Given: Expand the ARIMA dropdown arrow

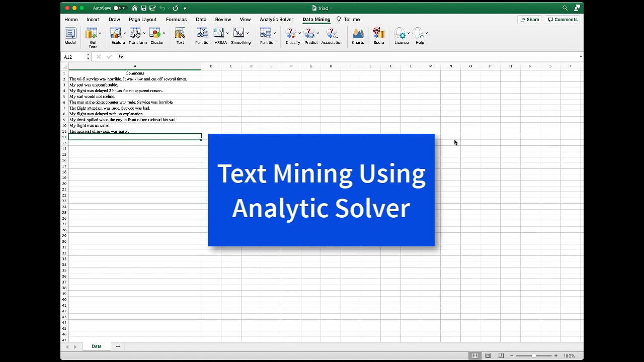Looking at the screenshot, I should pos(227,33).
